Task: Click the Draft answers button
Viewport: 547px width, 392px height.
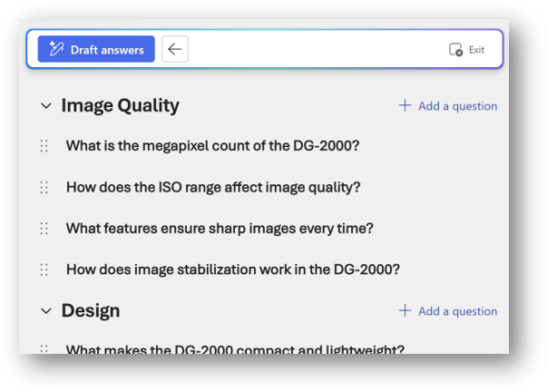Action: [x=96, y=49]
